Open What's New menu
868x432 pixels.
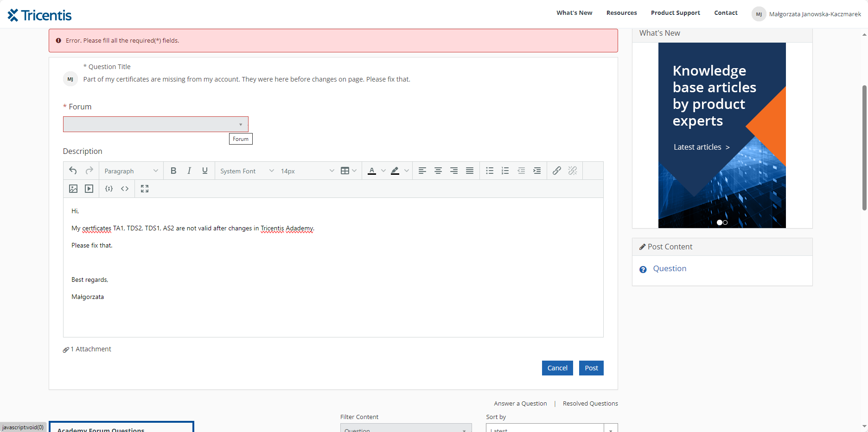pos(574,13)
